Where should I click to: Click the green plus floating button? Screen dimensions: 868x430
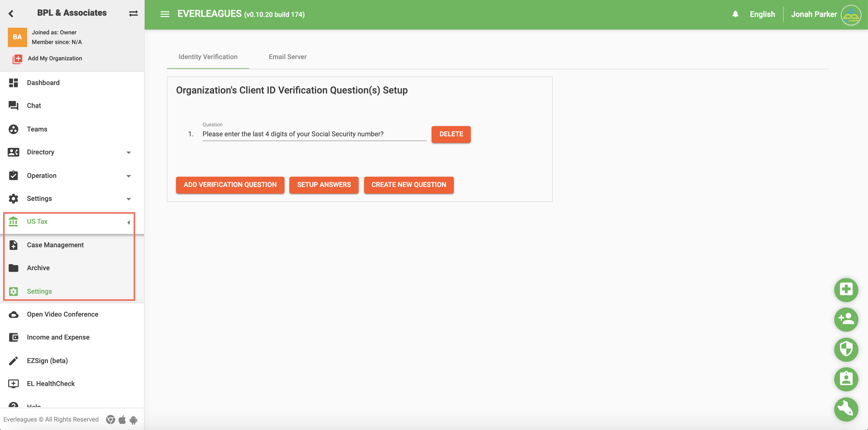(846, 289)
